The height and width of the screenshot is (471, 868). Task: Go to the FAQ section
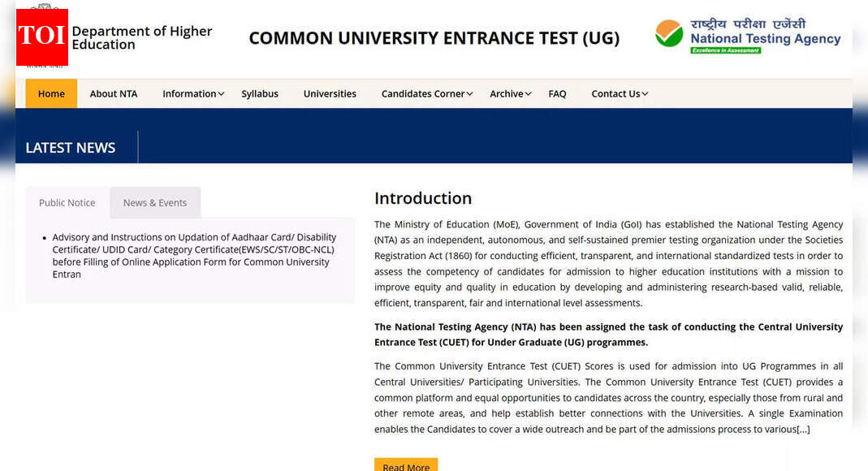click(557, 93)
